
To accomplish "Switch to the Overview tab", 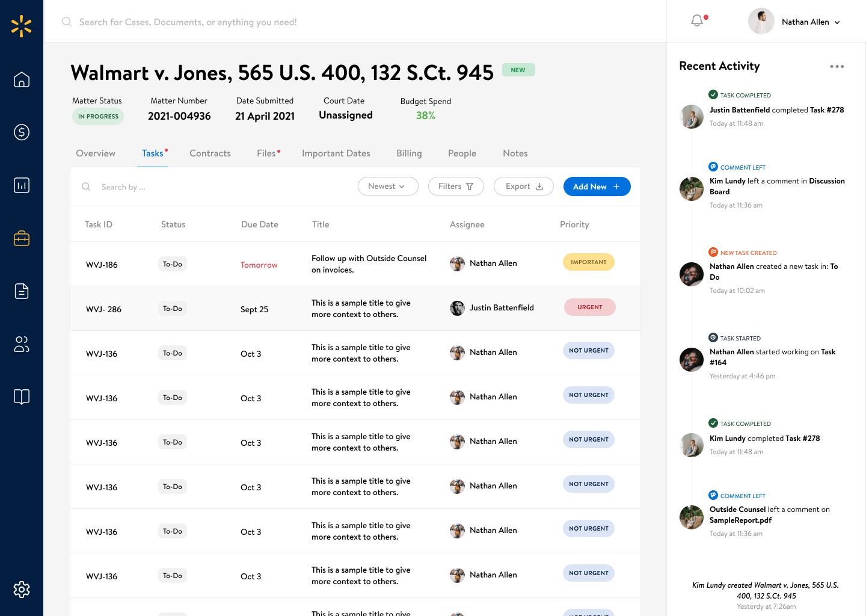I will tap(96, 153).
